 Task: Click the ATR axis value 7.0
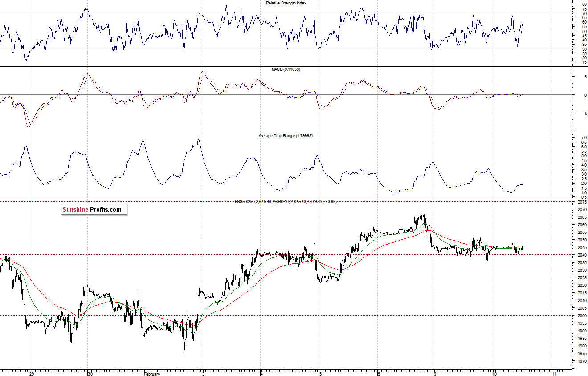pyautogui.click(x=584, y=138)
